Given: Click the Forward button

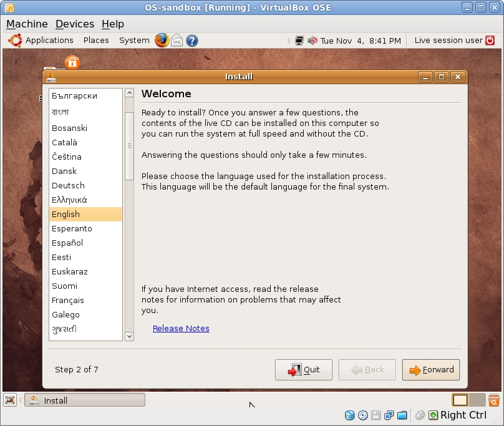Looking at the screenshot, I should click(x=431, y=370).
